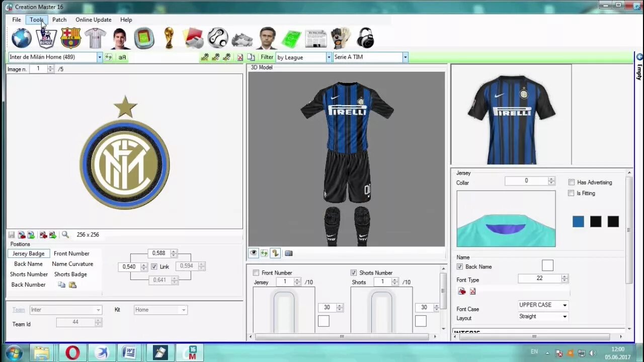Open the green pitch formations icon
644x362 pixels.
point(291,39)
